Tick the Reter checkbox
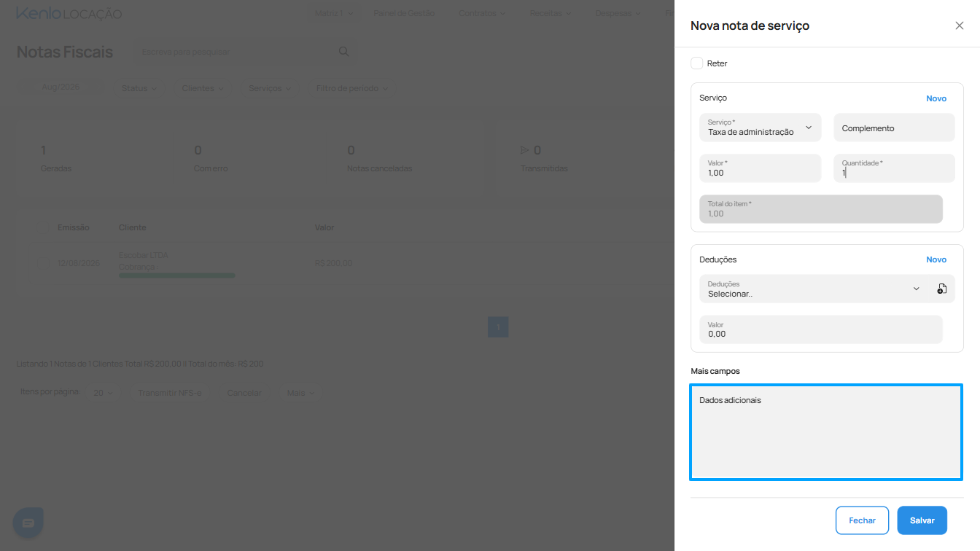The height and width of the screenshot is (551, 980). click(x=697, y=63)
